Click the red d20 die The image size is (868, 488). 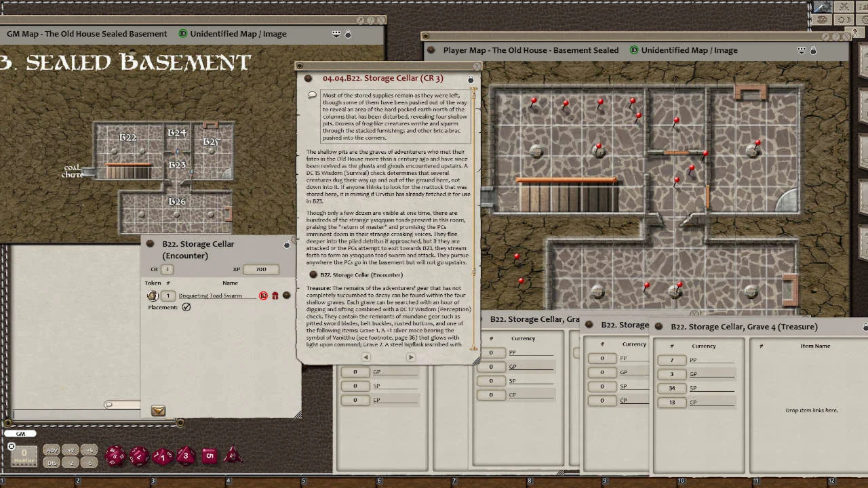click(115, 455)
